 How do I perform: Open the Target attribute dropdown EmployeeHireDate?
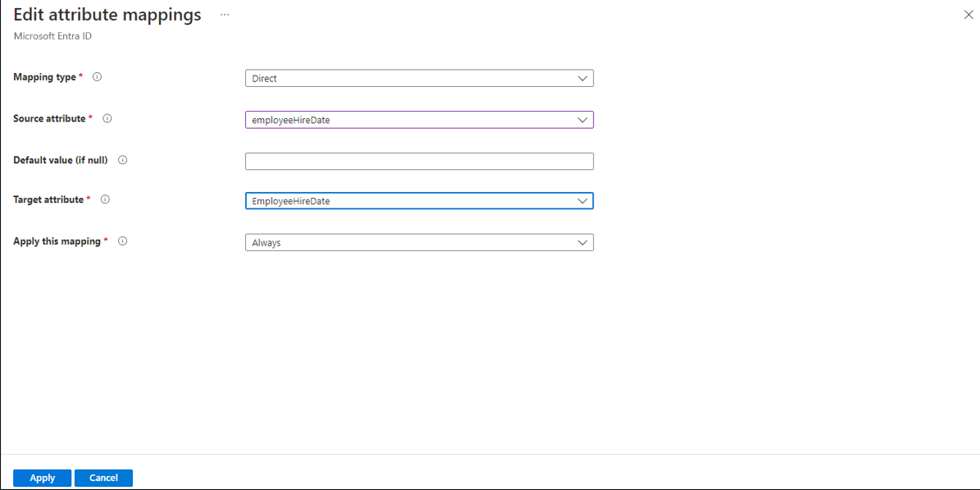coord(419,201)
